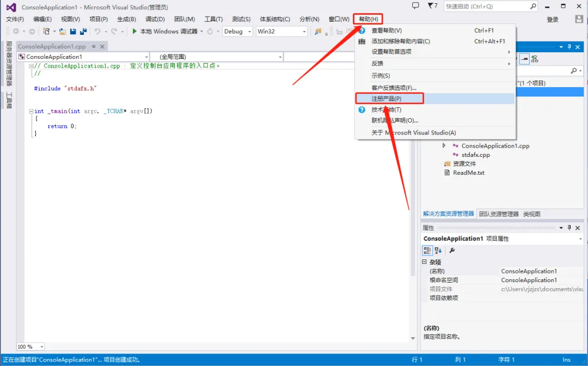Toggle auto-hide pin of 属性 panel
588x366 pixels.
(569, 228)
